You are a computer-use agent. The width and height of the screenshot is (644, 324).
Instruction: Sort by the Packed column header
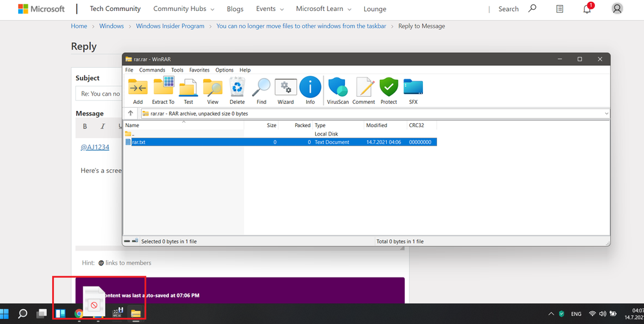[295, 125]
